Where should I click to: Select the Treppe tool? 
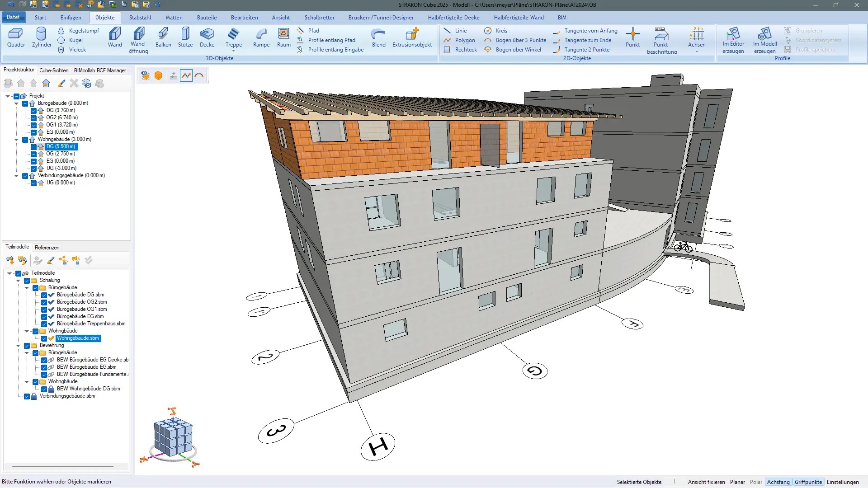233,38
